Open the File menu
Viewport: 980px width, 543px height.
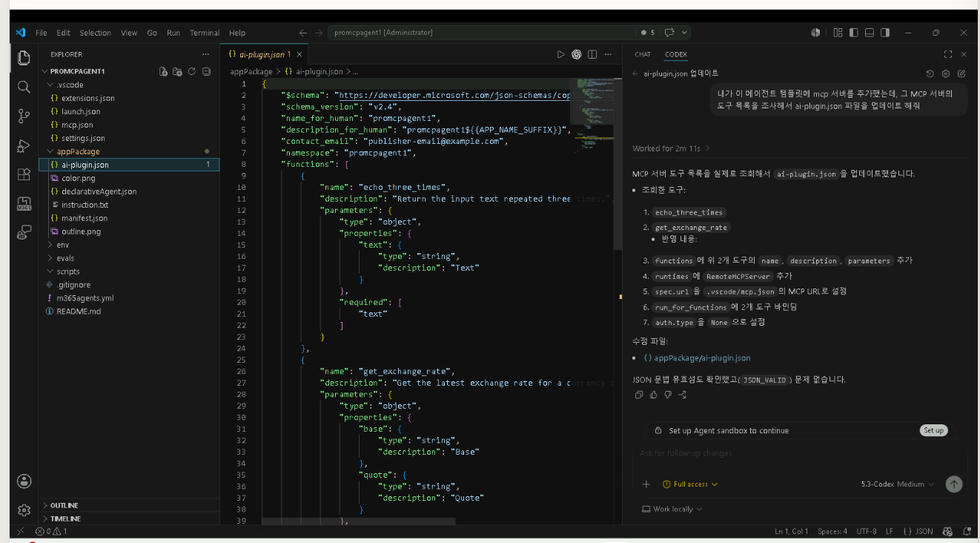click(x=42, y=33)
